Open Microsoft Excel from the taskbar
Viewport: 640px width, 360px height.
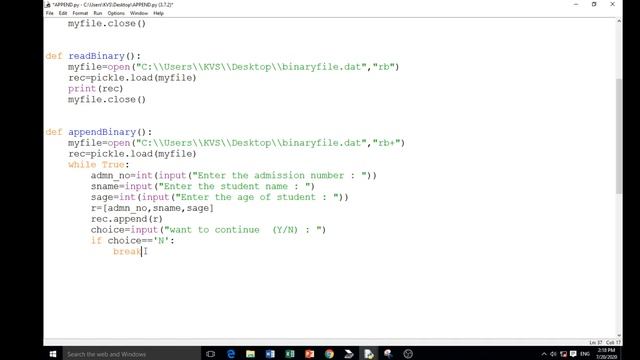289,354
